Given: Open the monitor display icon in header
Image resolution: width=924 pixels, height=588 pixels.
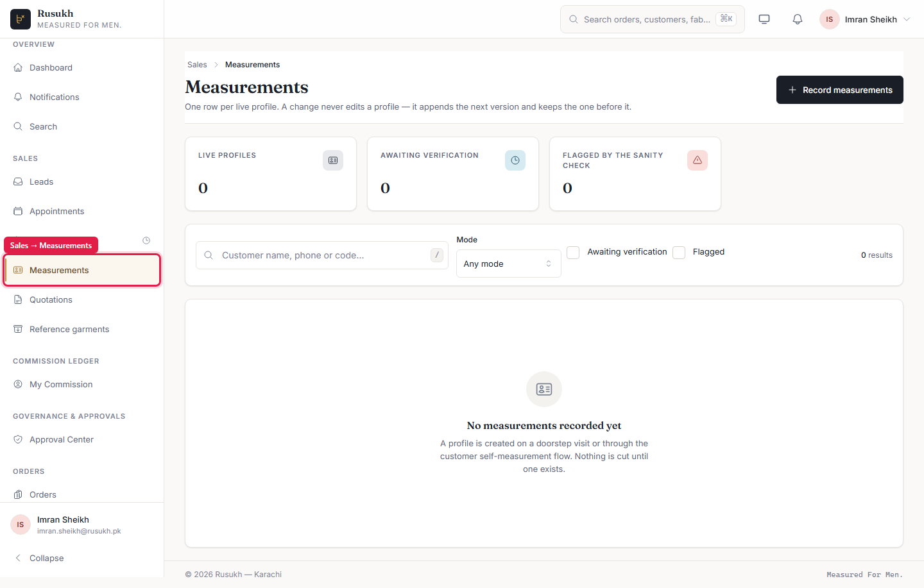Looking at the screenshot, I should click(x=764, y=19).
